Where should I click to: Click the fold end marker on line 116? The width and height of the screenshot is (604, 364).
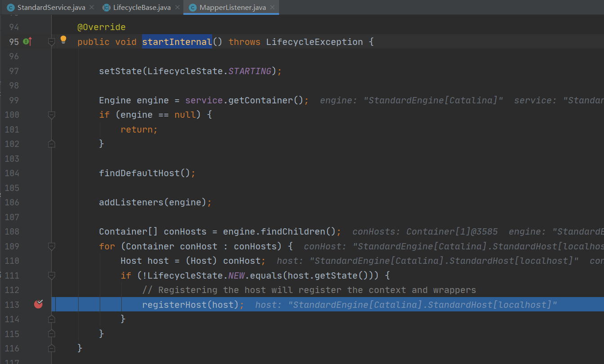tap(51, 348)
